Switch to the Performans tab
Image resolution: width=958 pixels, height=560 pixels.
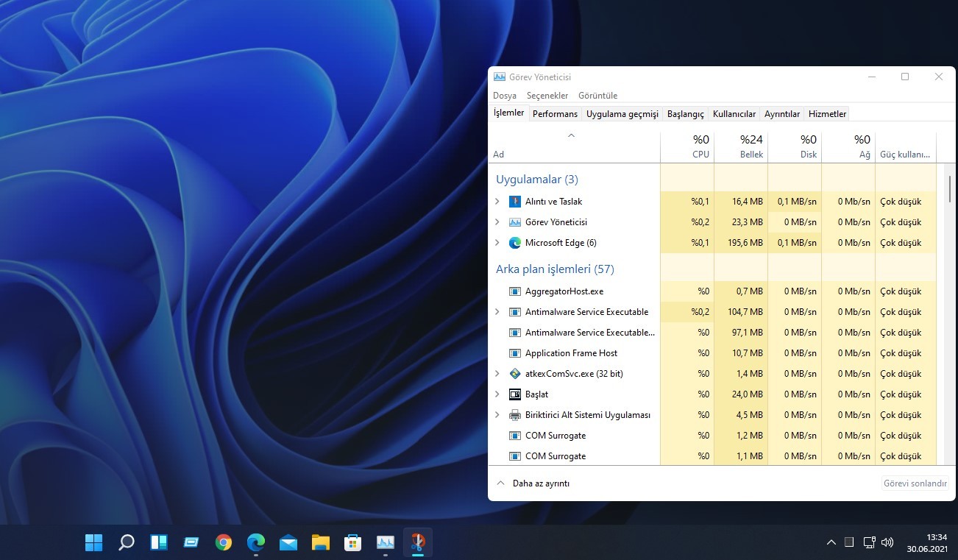[555, 113]
